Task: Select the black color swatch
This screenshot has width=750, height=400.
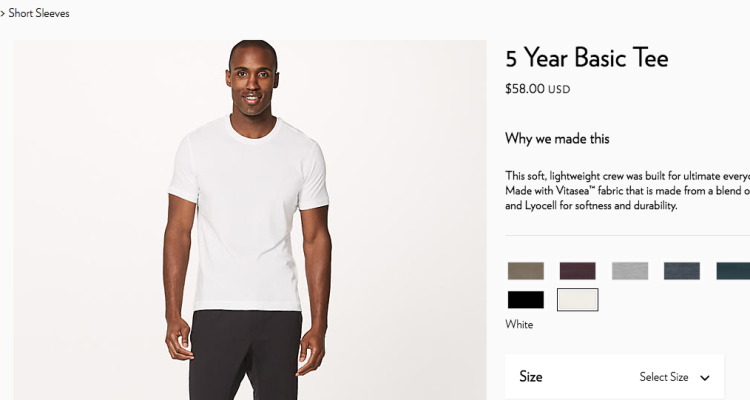Action: pyautogui.click(x=526, y=300)
